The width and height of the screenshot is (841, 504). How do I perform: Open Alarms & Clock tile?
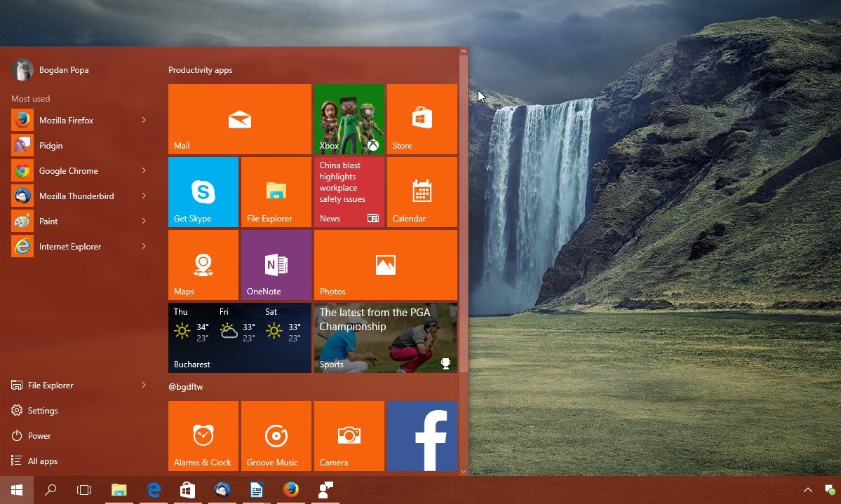203,436
